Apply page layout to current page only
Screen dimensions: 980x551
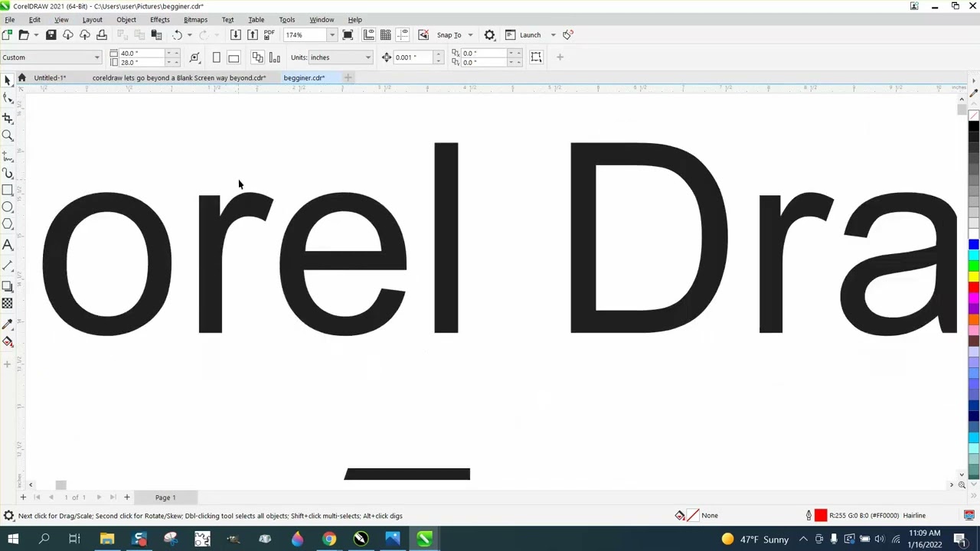[274, 57]
